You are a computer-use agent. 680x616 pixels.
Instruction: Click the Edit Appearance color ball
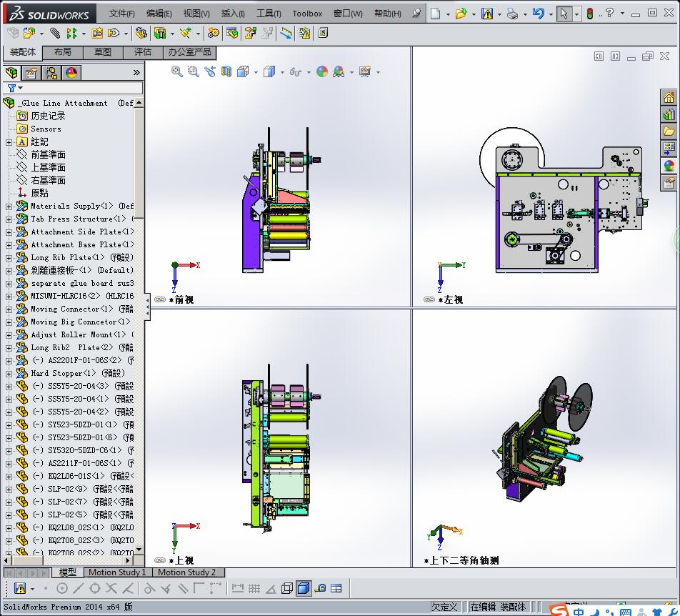click(x=321, y=71)
